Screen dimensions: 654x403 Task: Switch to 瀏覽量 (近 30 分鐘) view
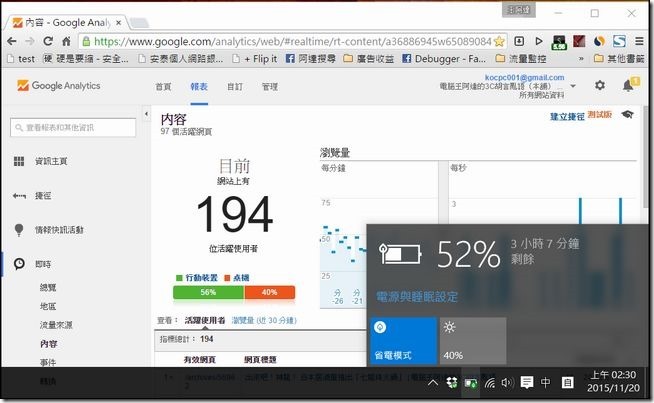pos(264,320)
